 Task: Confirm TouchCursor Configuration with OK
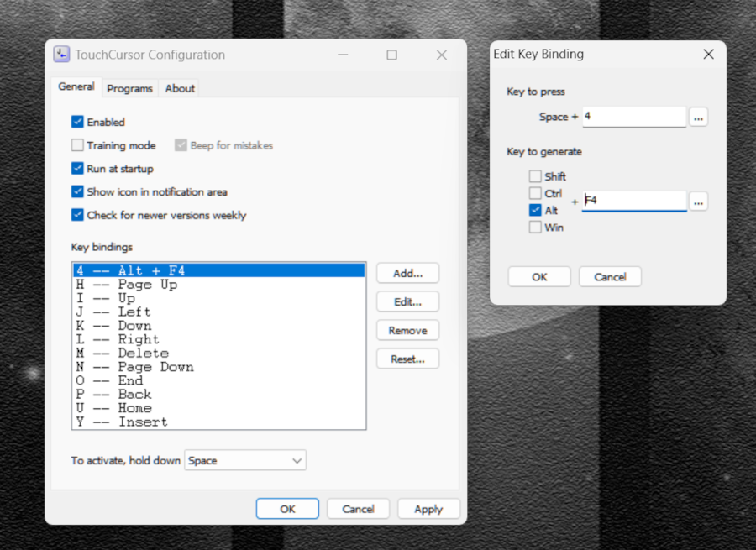tap(287, 509)
